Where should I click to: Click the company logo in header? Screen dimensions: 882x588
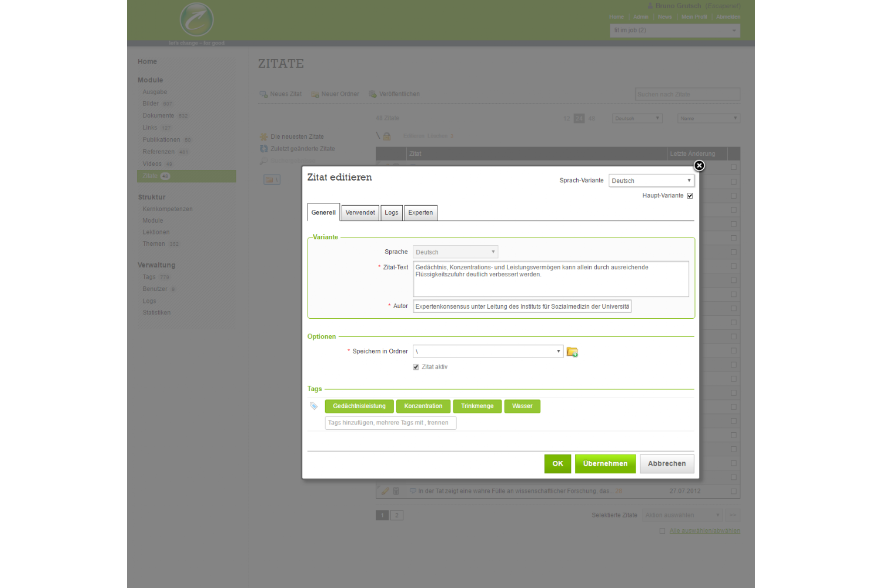[196, 20]
